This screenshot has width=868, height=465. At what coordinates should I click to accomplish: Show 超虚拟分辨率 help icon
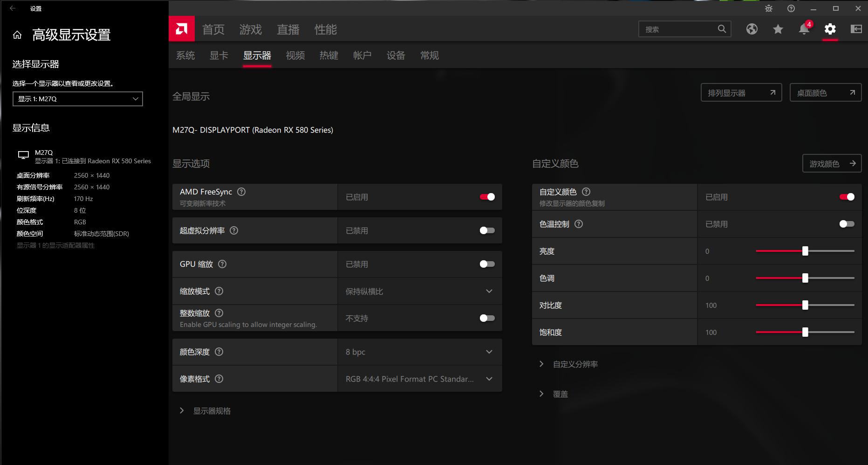point(234,230)
